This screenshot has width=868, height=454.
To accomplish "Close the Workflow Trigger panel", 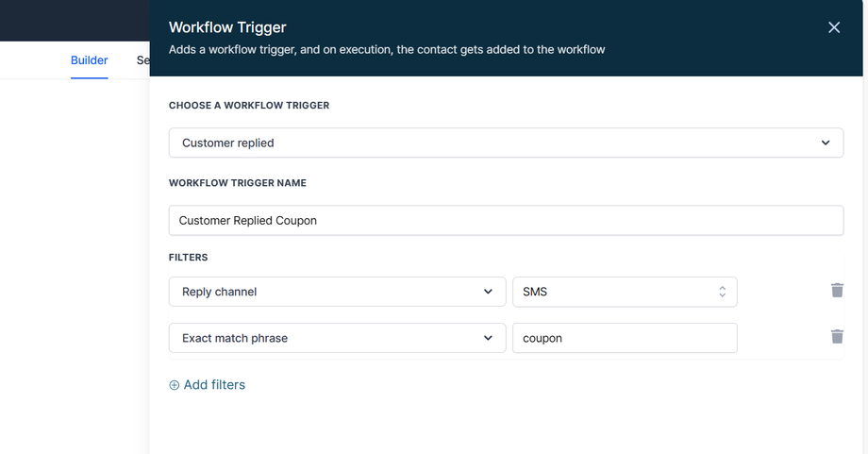I will (834, 27).
